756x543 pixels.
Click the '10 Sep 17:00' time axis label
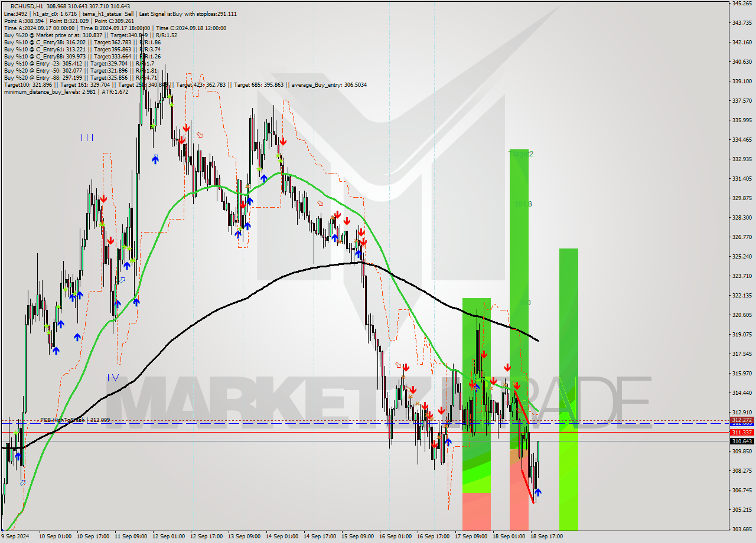point(94,537)
